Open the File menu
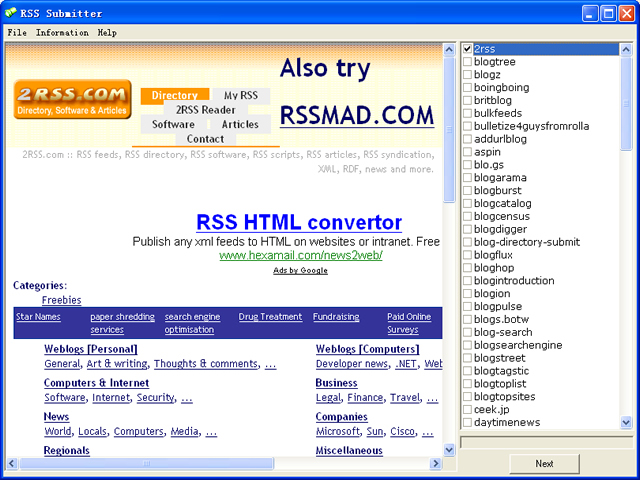640x480 pixels. coord(17,33)
